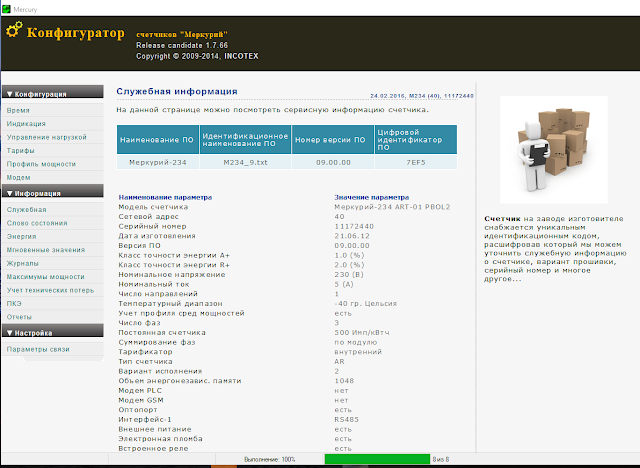The height and width of the screenshot is (468, 640).
Task: Open Профиль мощности page
Action: 53,164
